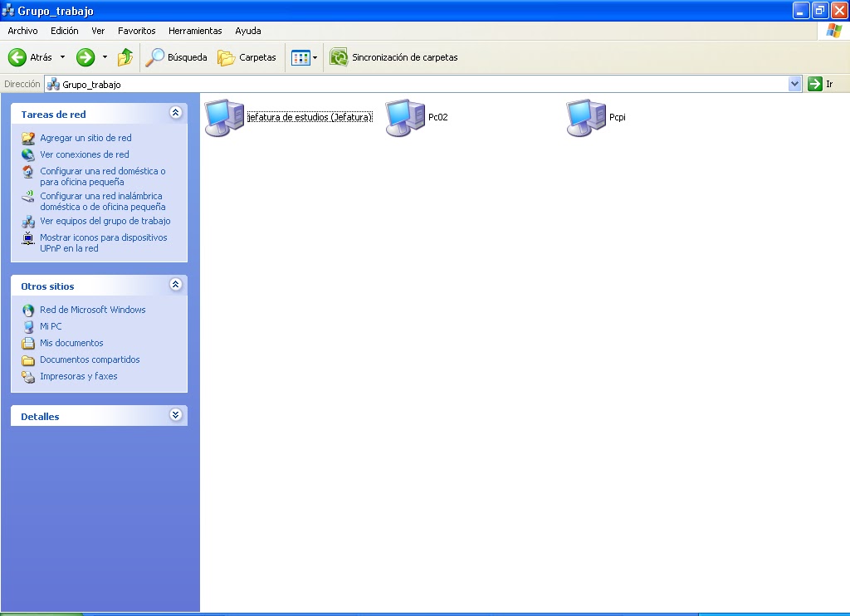Click the 'Jefatura de estudios (Jefatura)' label

310,117
